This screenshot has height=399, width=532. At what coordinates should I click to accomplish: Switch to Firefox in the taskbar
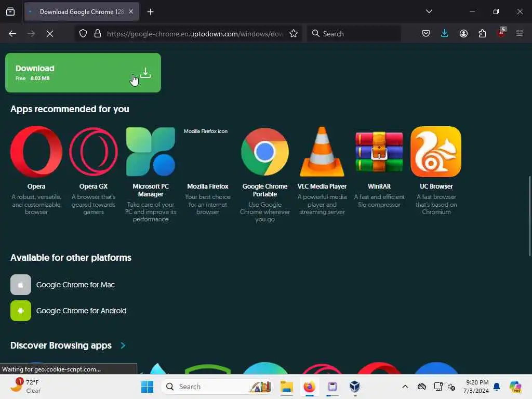pos(310,387)
